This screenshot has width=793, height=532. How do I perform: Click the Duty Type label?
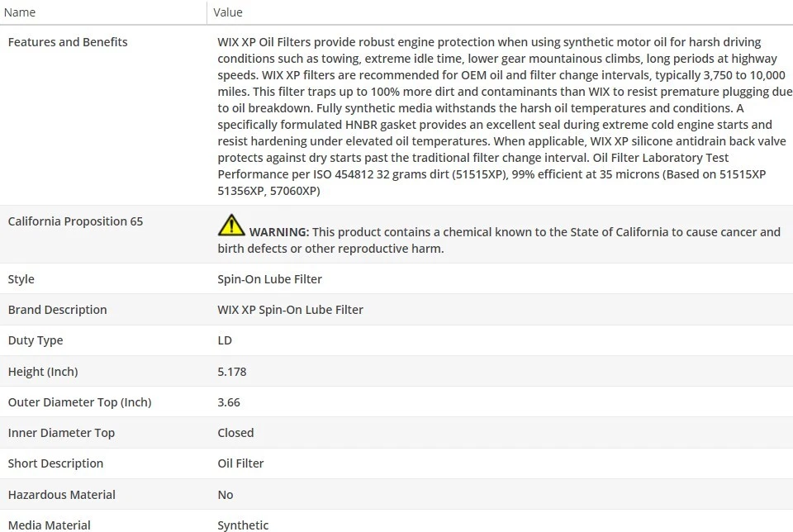click(x=36, y=340)
